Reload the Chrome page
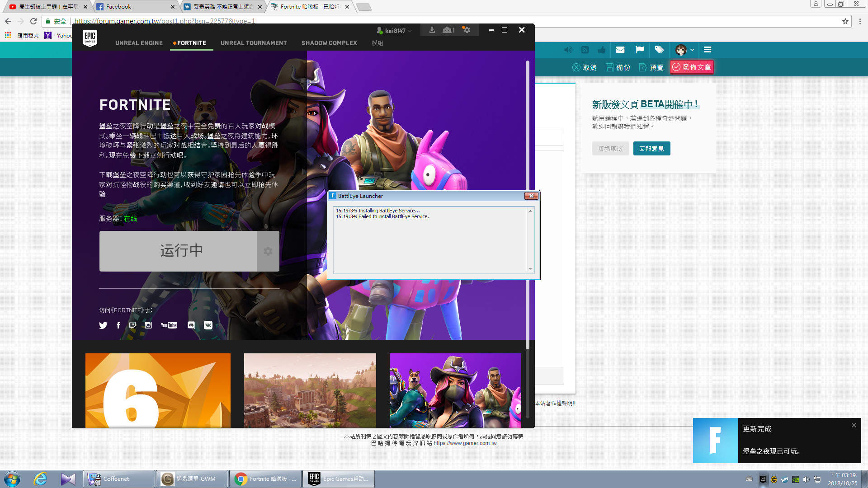Image resolution: width=868 pixels, height=488 pixels. (33, 21)
